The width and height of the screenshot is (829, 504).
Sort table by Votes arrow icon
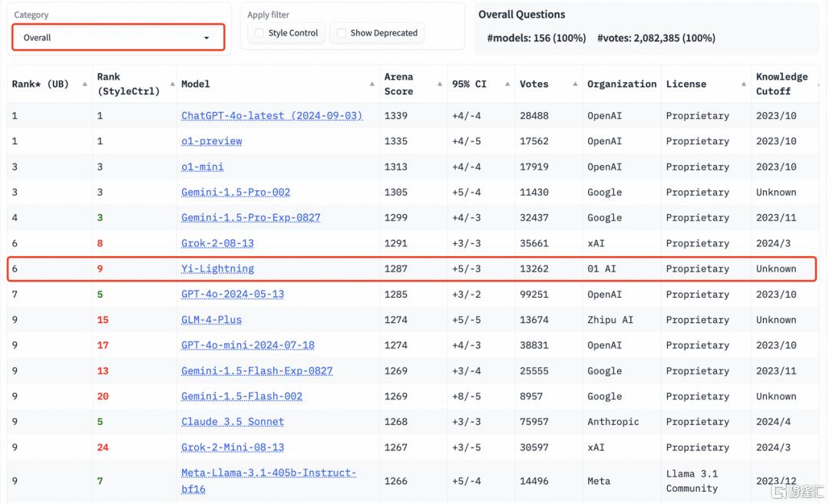[575, 84]
